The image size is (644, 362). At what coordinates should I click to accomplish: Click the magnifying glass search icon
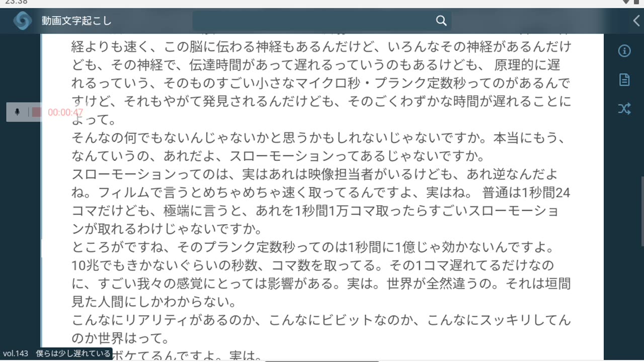coord(441,21)
